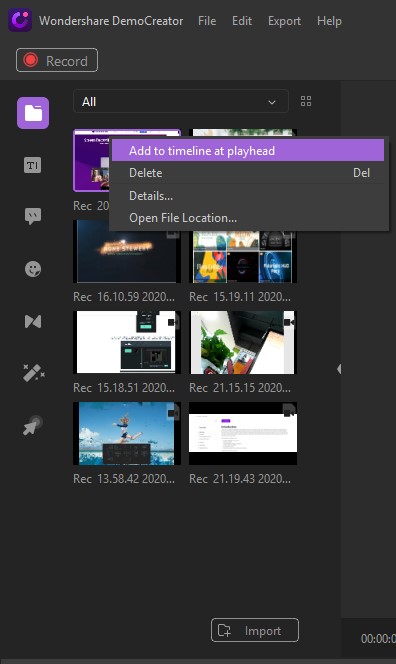The width and height of the screenshot is (396, 664).
Task: Open the File menu
Action: click(x=207, y=21)
